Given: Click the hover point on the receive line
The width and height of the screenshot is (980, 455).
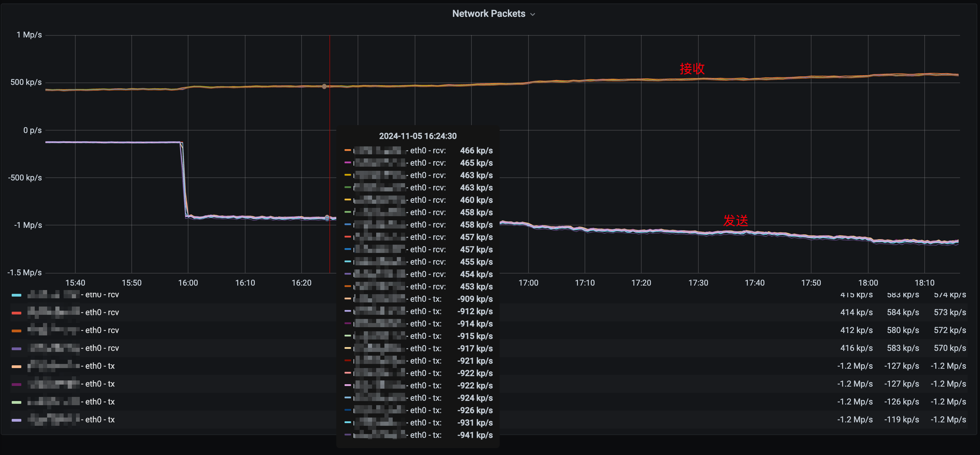Looking at the screenshot, I should (x=324, y=86).
